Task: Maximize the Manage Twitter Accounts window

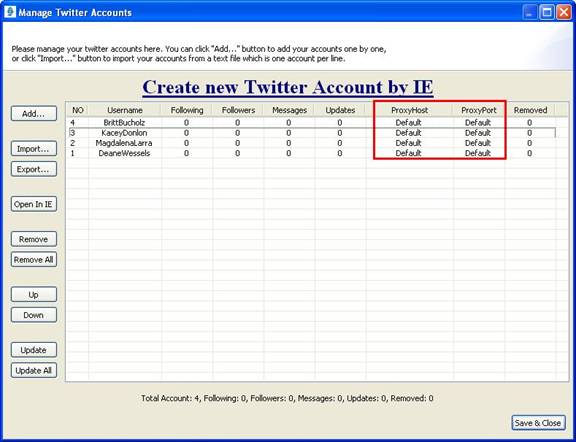Action: 547,12
